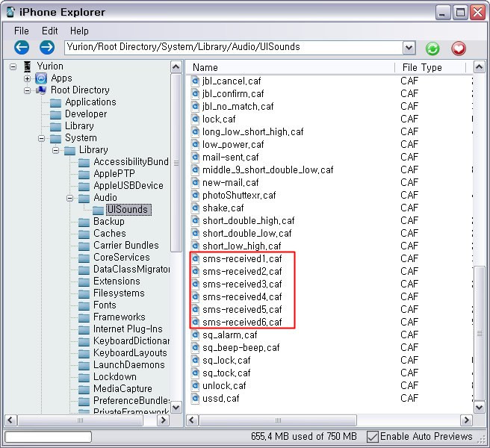This screenshot has width=490, height=448.
Task: Collapse the System folder node
Action: 41,138
